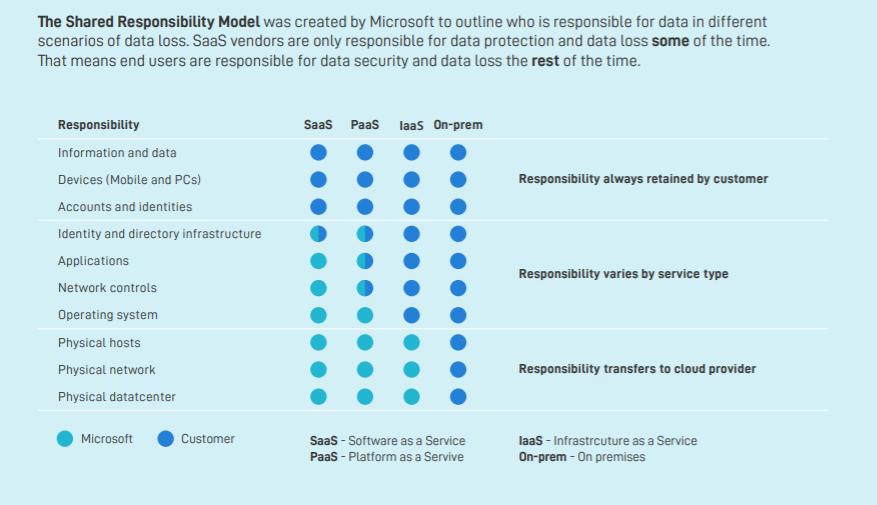Select the SaaS column header
877x505 pixels.
[318, 125]
